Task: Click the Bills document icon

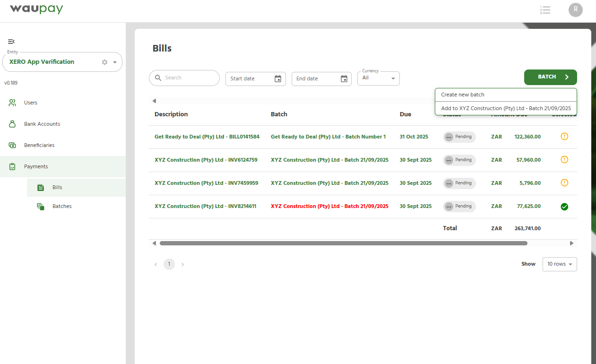Action: point(41,188)
